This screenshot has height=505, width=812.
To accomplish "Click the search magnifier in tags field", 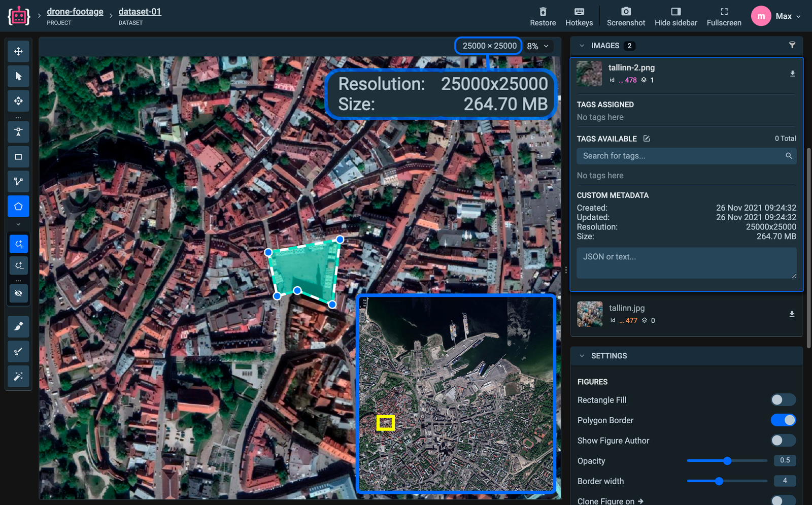I will click(x=789, y=156).
